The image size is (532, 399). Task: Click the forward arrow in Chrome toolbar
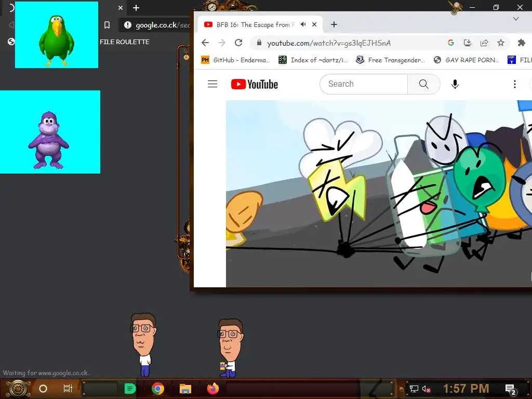[x=221, y=43]
